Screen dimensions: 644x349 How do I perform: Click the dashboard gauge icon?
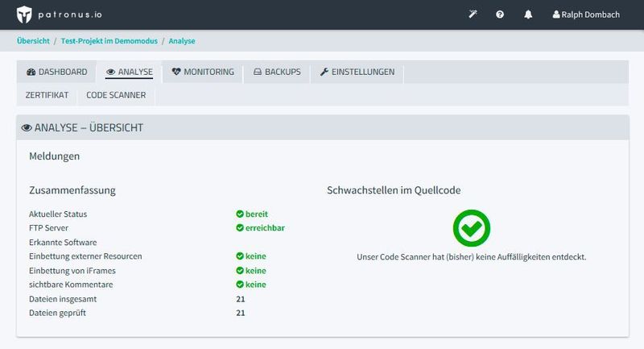coord(31,72)
